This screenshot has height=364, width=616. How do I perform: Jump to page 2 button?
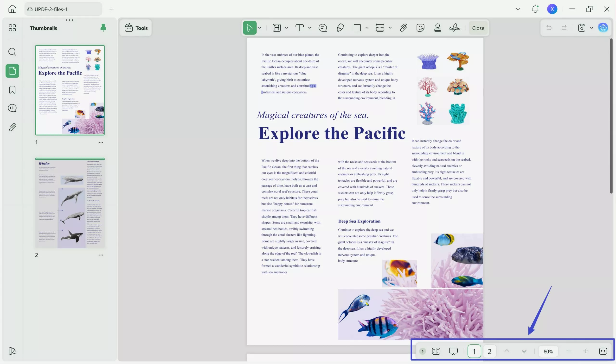[x=489, y=352]
